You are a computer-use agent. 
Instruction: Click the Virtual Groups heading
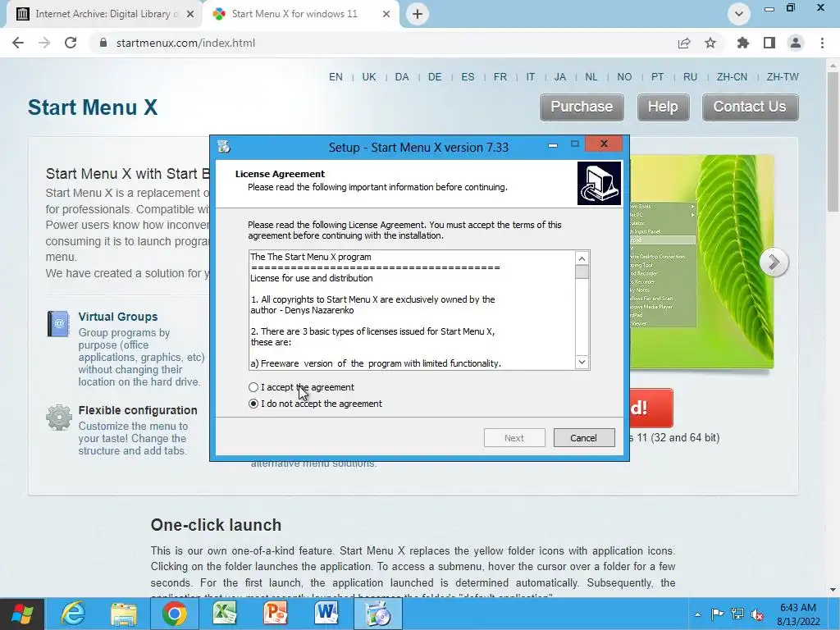118,317
